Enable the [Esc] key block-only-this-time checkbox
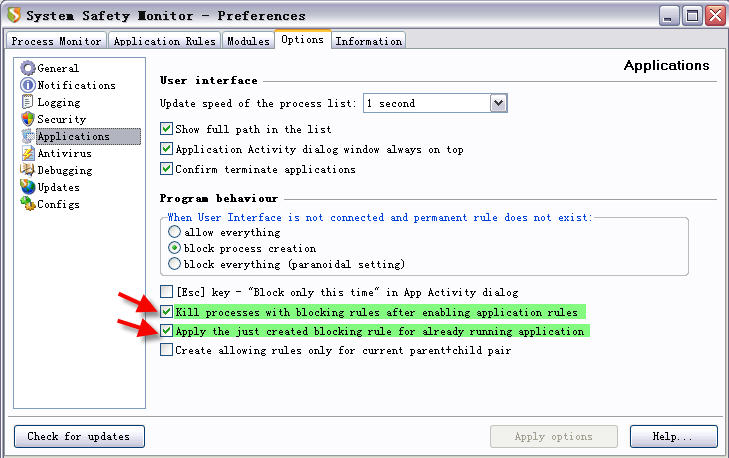Viewport: 729px width, 458px height. coord(166,292)
